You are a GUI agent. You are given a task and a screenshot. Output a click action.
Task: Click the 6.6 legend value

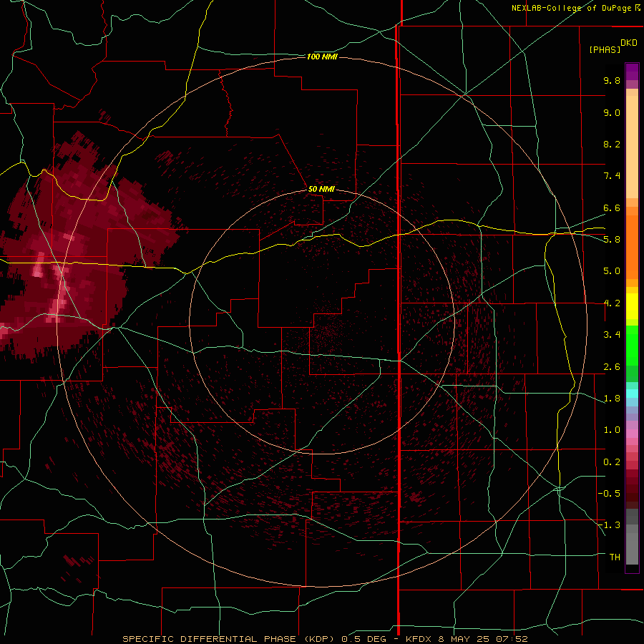[x=612, y=208]
